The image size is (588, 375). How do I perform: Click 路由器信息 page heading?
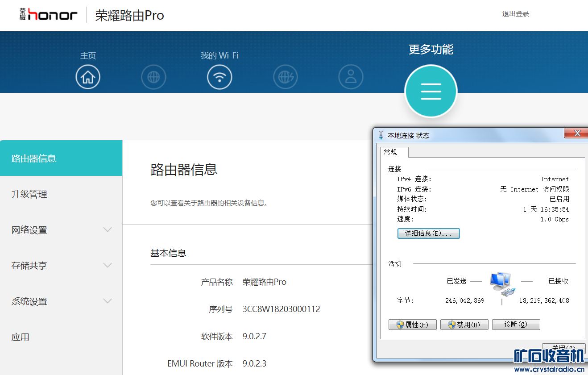pyautogui.click(x=184, y=170)
